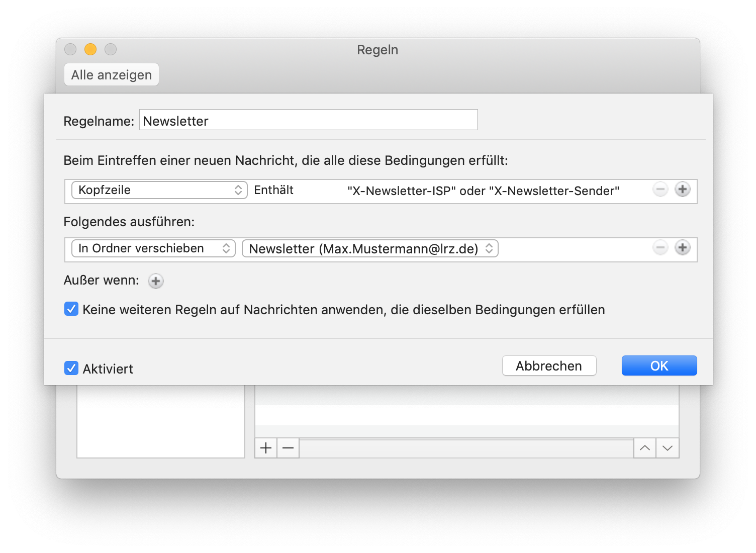
Task: Disable the Aktiviert checkbox
Action: click(x=71, y=368)
